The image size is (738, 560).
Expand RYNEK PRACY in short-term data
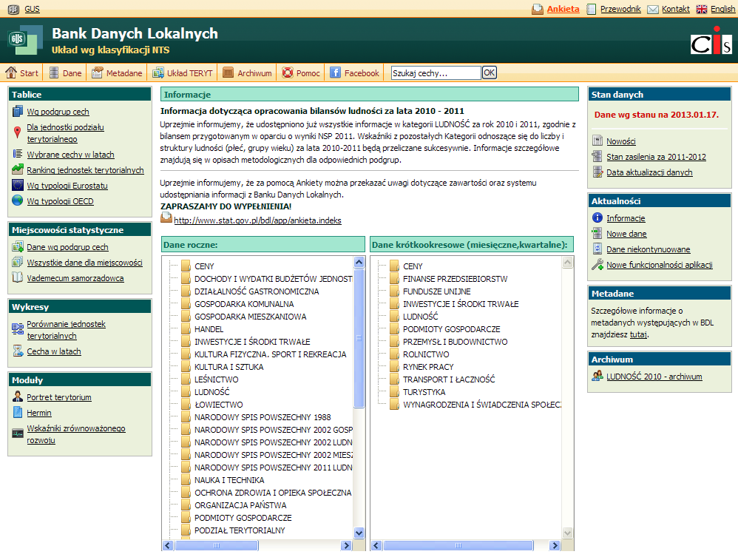[394, 366]
